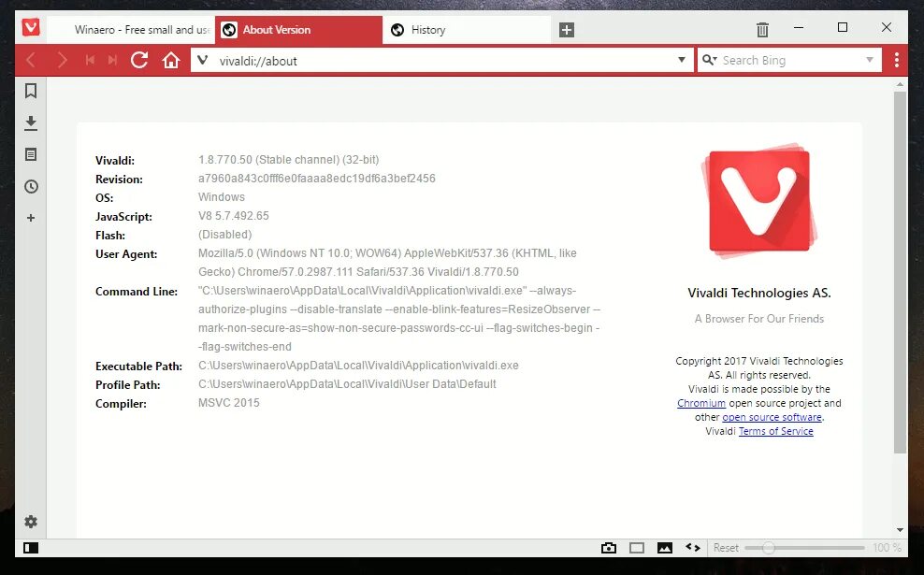
Task: Capture a page screenshot with camera icon
Action: 609,548
